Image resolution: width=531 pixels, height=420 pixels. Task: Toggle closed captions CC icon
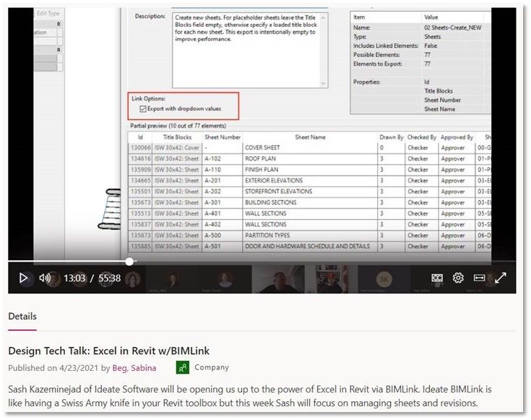[437, 278]
